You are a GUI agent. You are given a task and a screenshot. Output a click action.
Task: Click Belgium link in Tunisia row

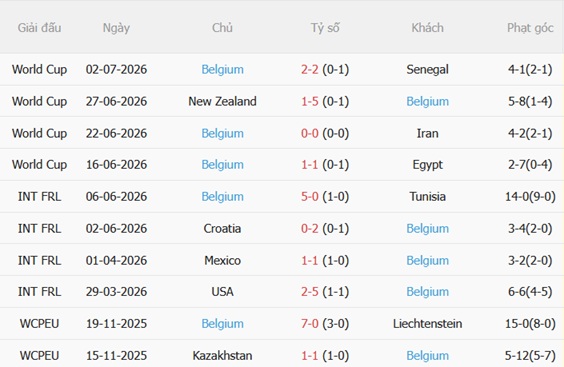222,197
